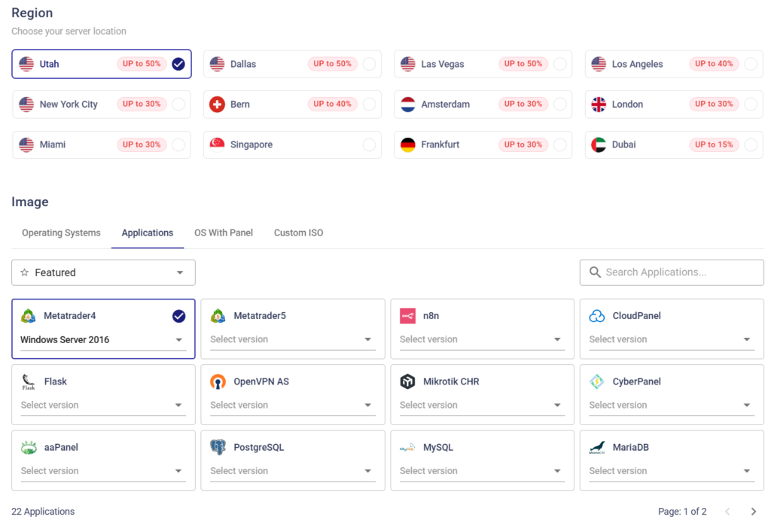Image resolution: width=771 pixels, height=532 pixels.
Task: Open the Custom ISO tab
Action: pos(298,233)
